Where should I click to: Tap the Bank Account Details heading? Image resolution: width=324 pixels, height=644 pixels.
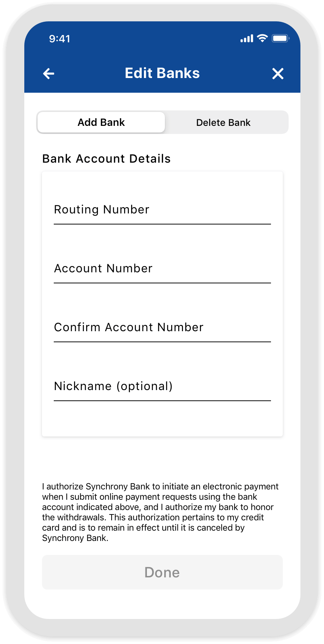pyautogui.click(x=106, y=159)
